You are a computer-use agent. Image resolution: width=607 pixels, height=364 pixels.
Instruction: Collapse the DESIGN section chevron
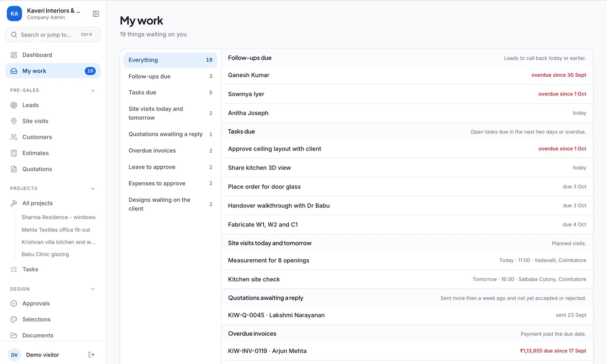[93, 289]
